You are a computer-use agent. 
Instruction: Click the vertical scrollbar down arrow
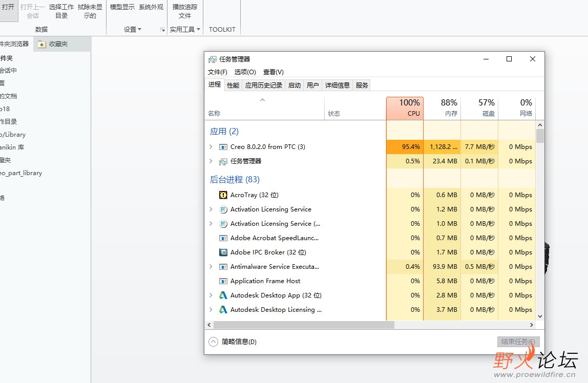coord(540,316)
